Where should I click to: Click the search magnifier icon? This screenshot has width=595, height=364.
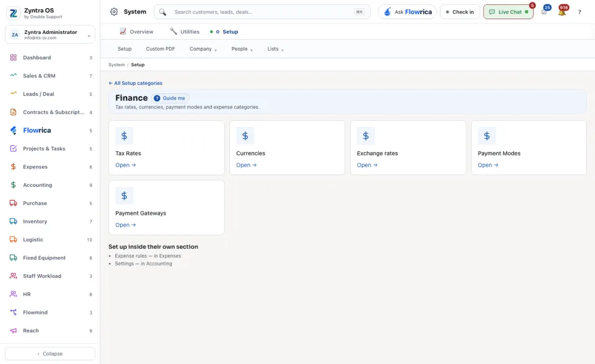[x=162, y=12]
